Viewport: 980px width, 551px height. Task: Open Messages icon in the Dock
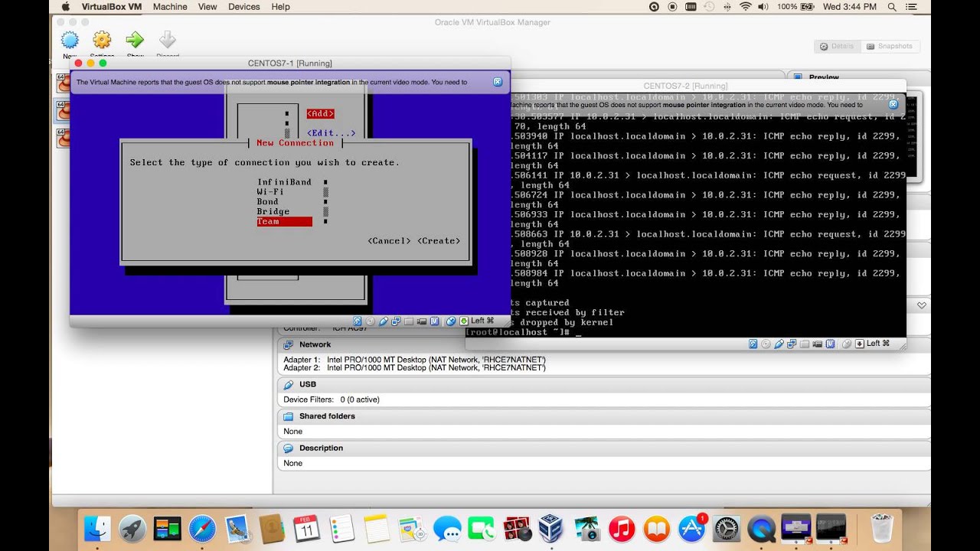[x=447, y=529]
